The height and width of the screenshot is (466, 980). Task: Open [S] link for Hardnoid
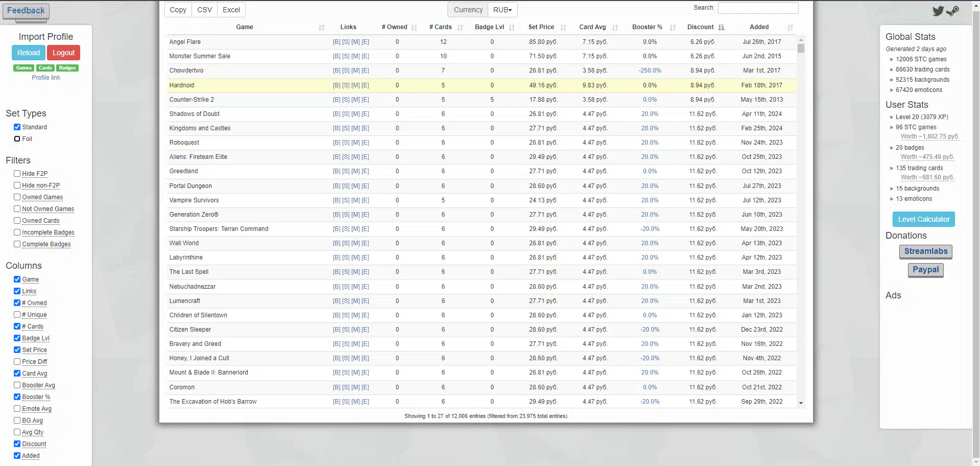click(x=346, y=85)
